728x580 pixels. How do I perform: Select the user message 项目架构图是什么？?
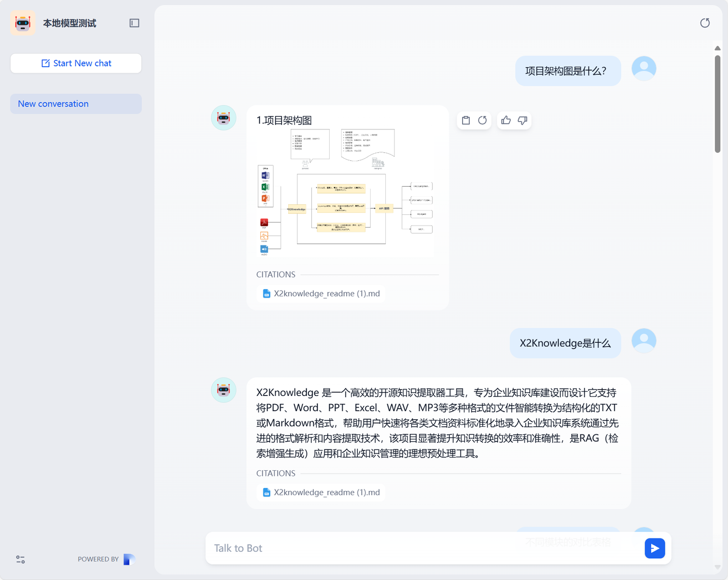pos(568,71)
